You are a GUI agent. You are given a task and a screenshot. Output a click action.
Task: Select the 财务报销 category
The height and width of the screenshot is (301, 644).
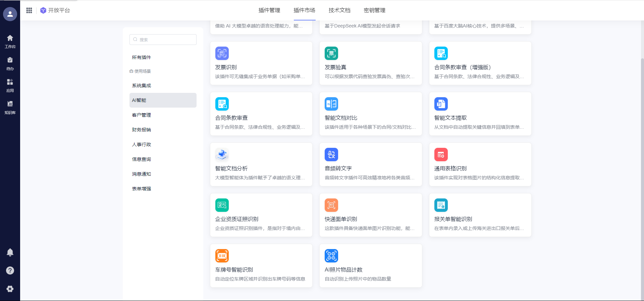(x=142, y=130)
